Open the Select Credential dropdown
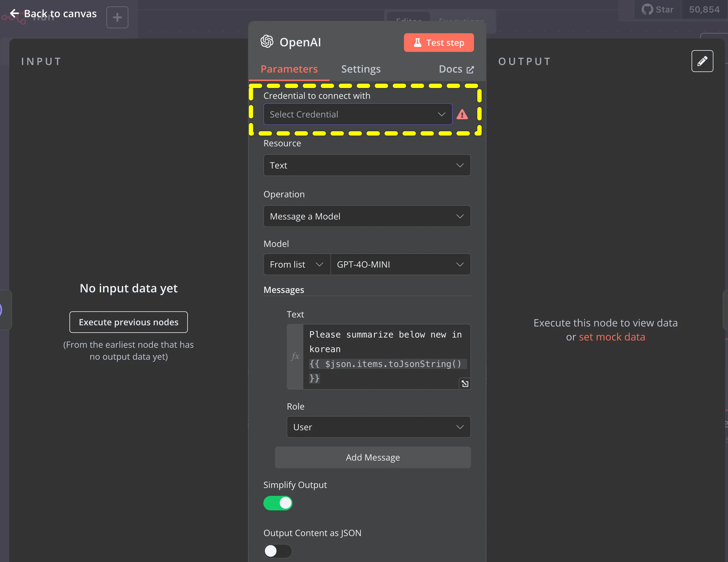Viewport: 728px width, 562px height. [358, 114]
